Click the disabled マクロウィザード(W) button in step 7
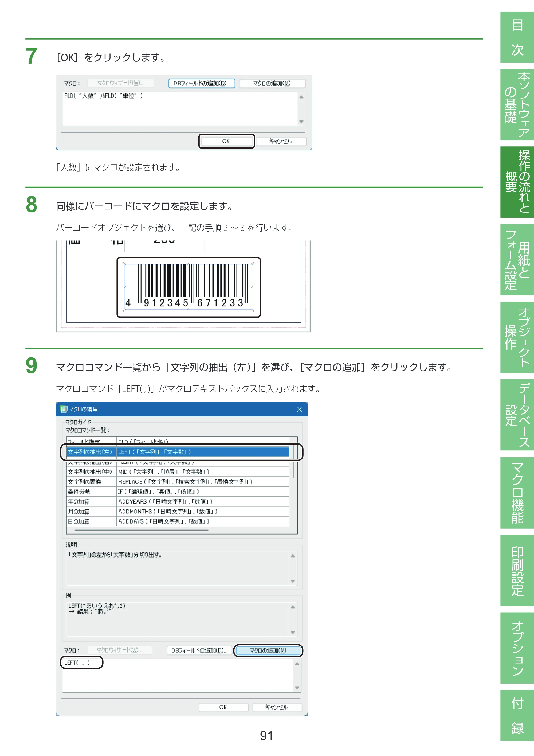534x756 pixels. [x=120, y=83]
